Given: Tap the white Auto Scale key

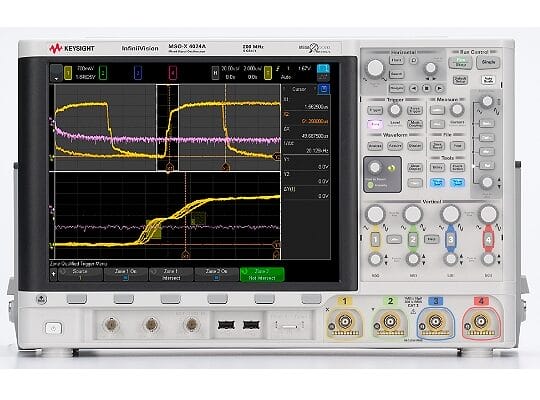Looking at the screenshot, I should (488, 80).
